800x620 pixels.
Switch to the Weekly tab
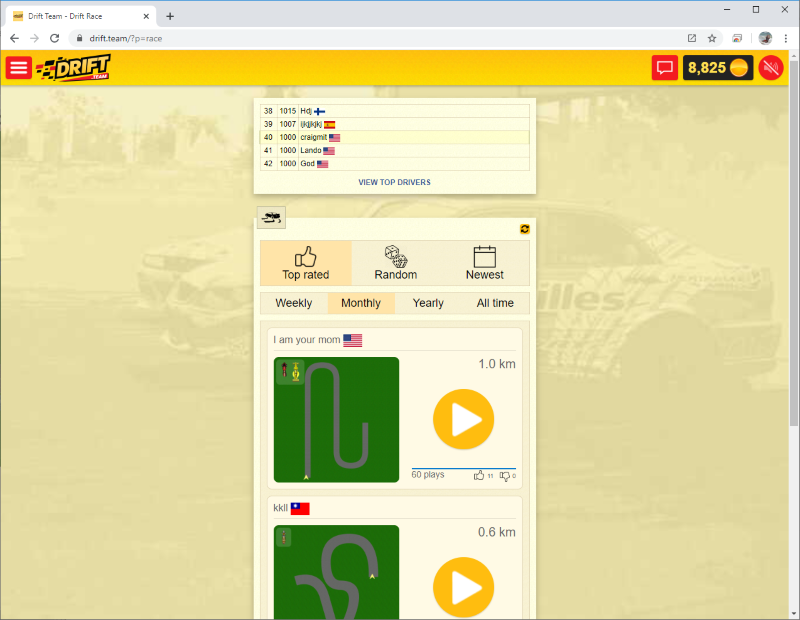[294, 303]
